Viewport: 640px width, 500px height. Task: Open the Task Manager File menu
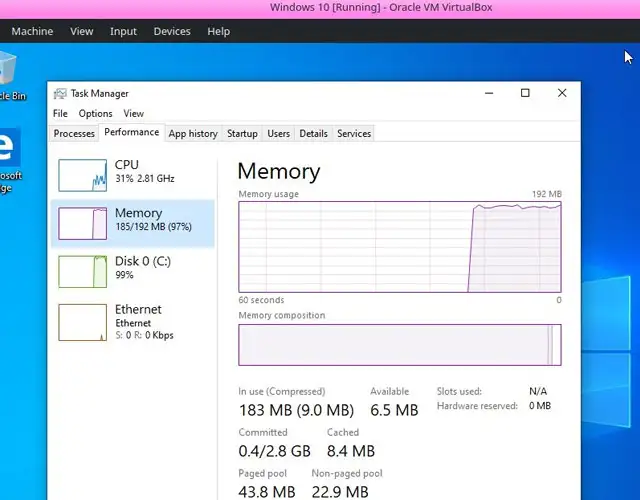tap(60, 114)
